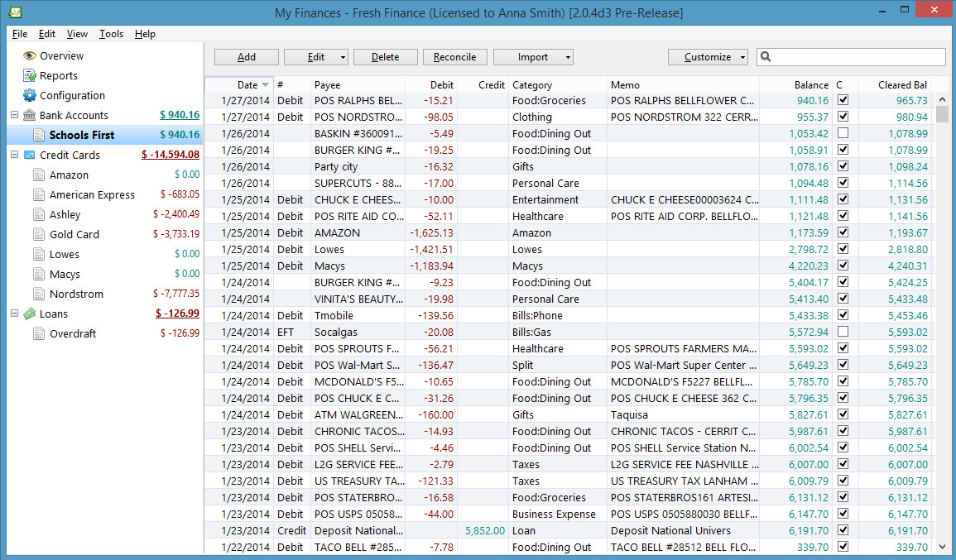Check the cleared box for BASKIN row

pyautogui.click(x=843, y=133)
